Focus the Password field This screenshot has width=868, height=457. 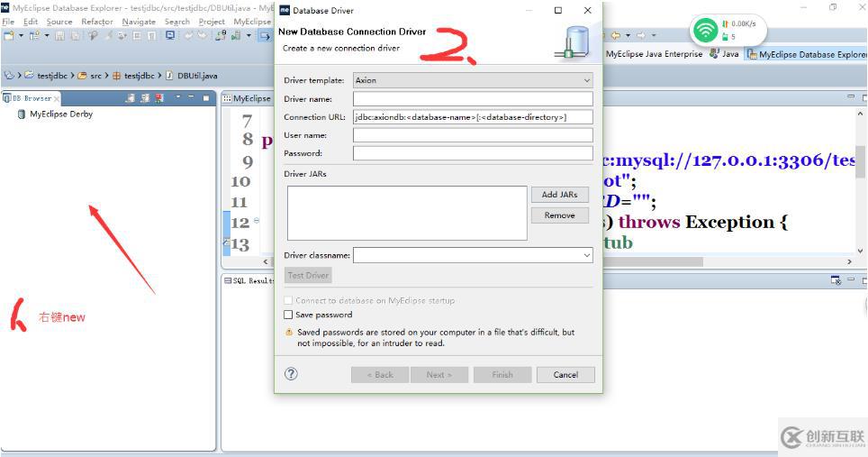[x=474, y=153]
